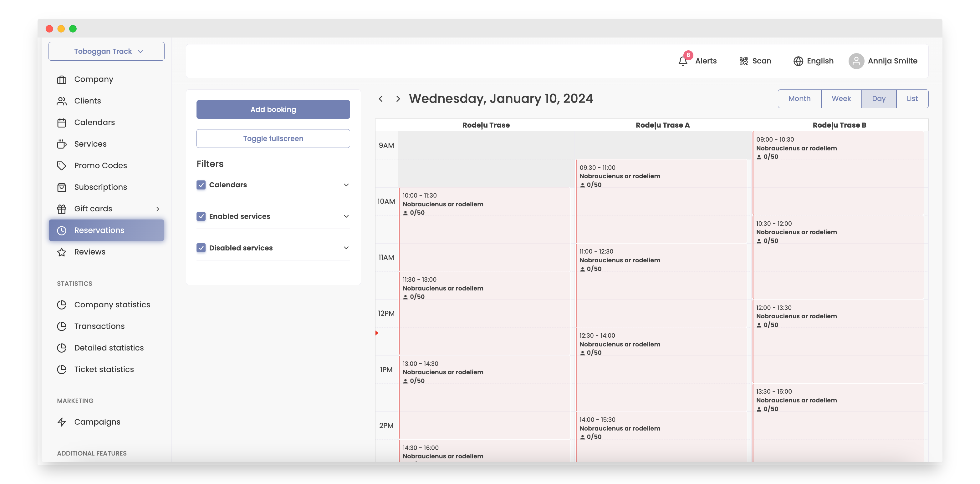The width and height of the screenshot is (980, 484).
Task: Uncheck the Calendars filter checkbox
Action: (x=201, y=185)
